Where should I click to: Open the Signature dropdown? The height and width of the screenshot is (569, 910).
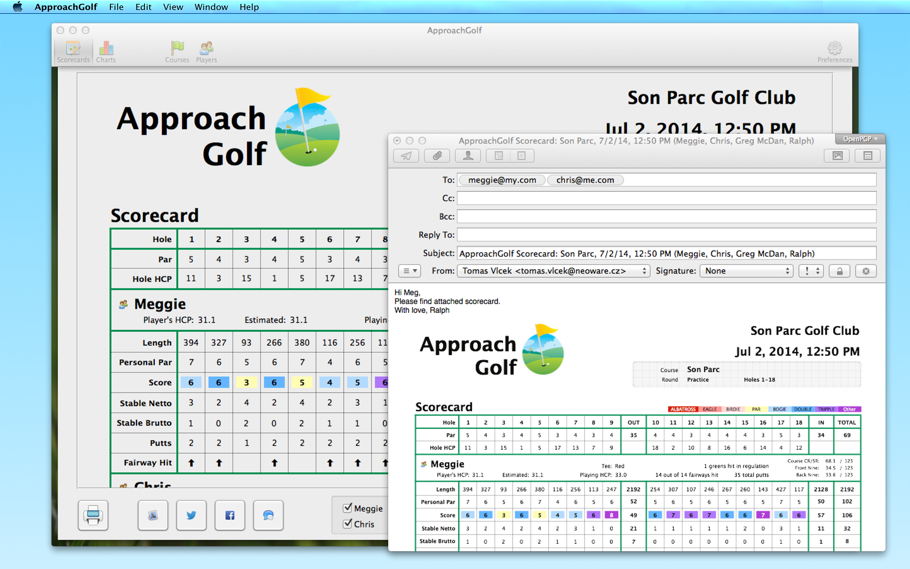[746, 271]
